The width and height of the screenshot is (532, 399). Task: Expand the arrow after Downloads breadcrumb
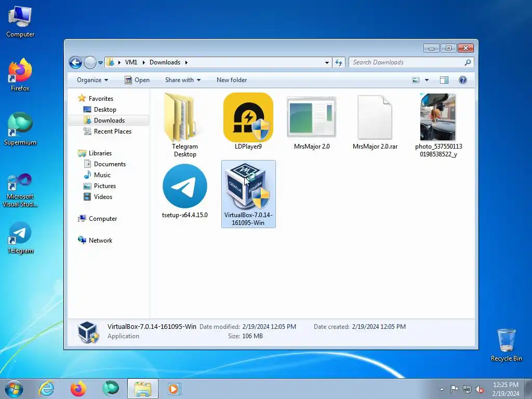[187, 63]
